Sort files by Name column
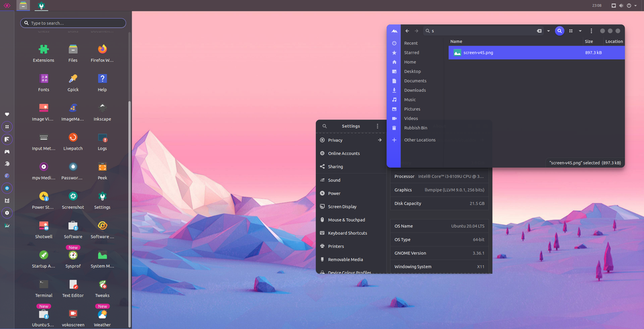644x329 pixels. click(456, 42)
